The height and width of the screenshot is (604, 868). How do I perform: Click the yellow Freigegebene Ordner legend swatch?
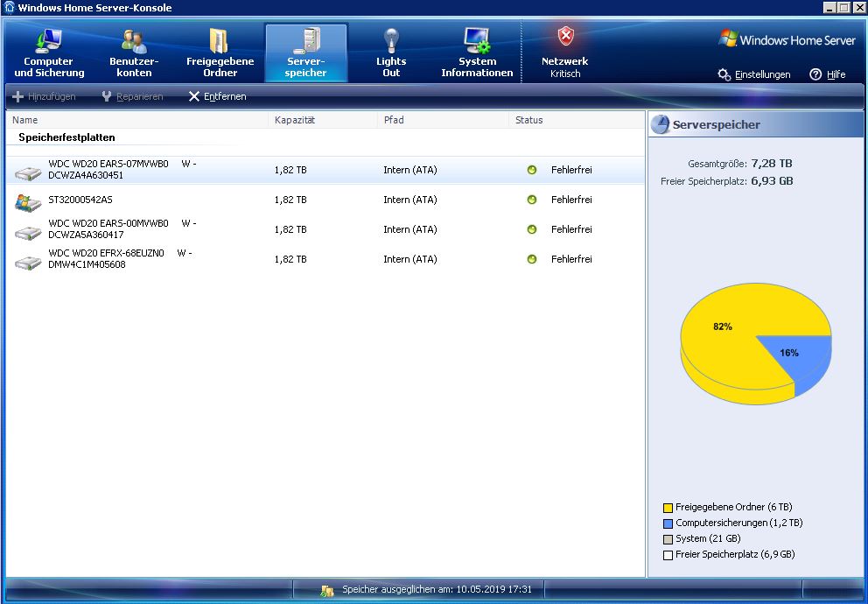[x=668, y=508]
